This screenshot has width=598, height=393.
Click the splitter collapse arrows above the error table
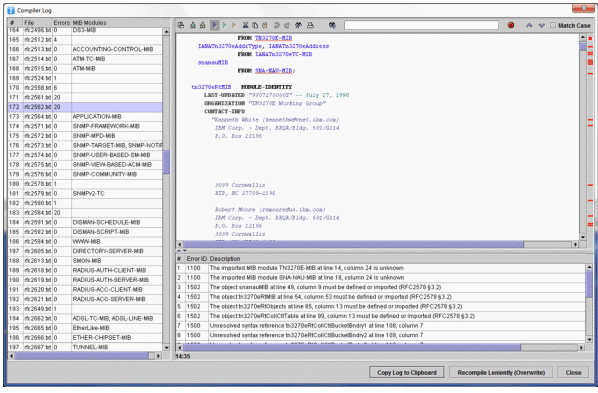click(x=182, y=251)
